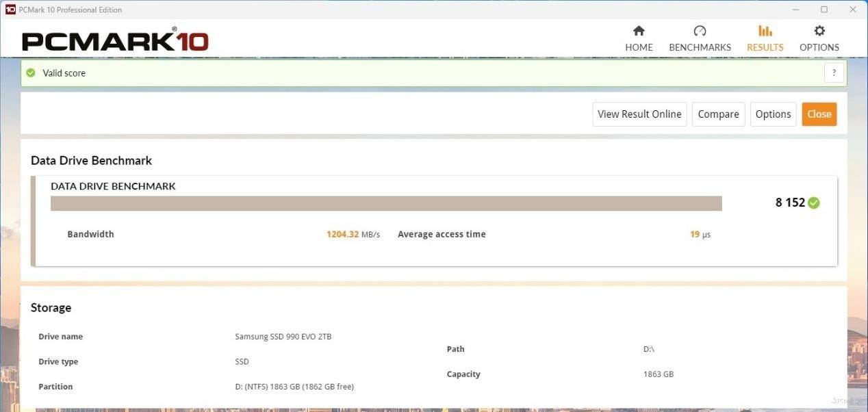Click the Drive type label
This screenshot has height=412, width=868.
(58, 361)
